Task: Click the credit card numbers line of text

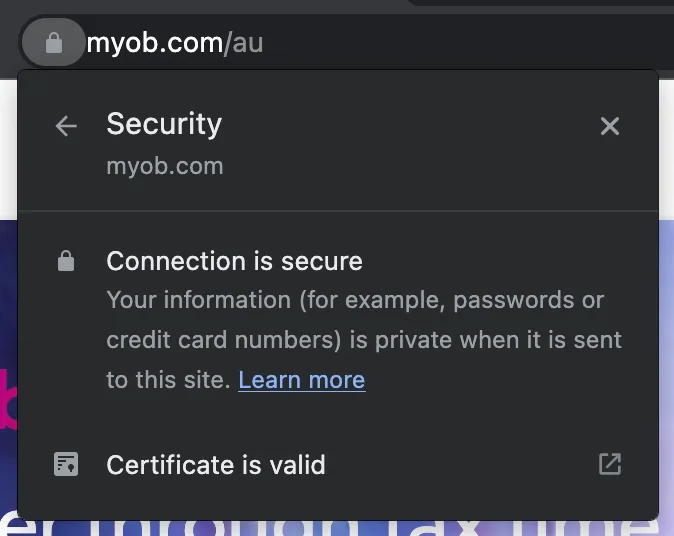Action: click(x=364, y=340)
